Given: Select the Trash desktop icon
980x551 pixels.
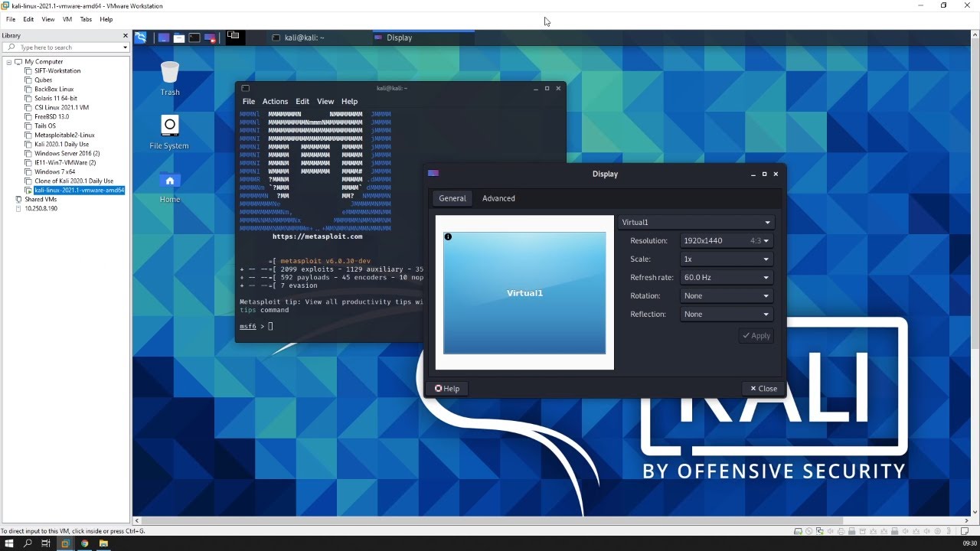Looking at the screenshot, I should coord(170,79).
